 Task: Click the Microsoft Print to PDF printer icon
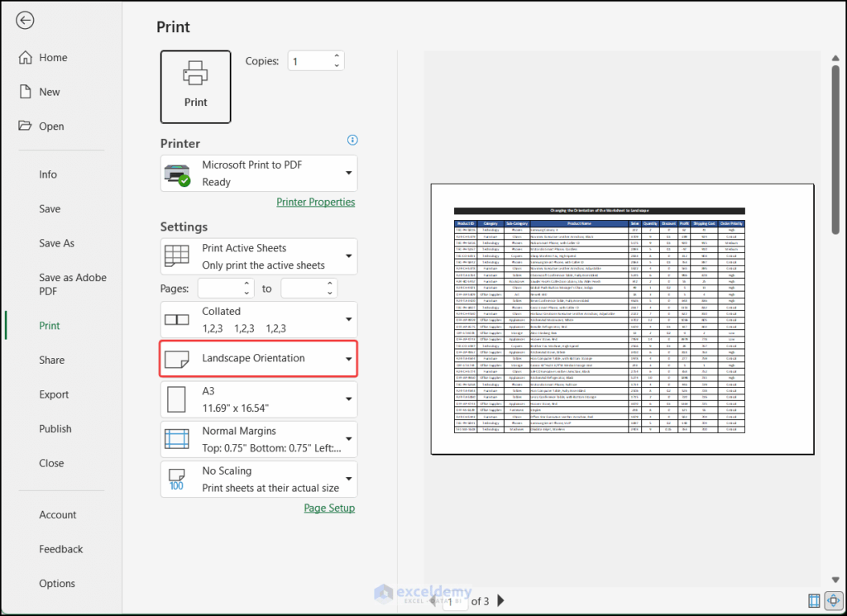pos(177,174)
